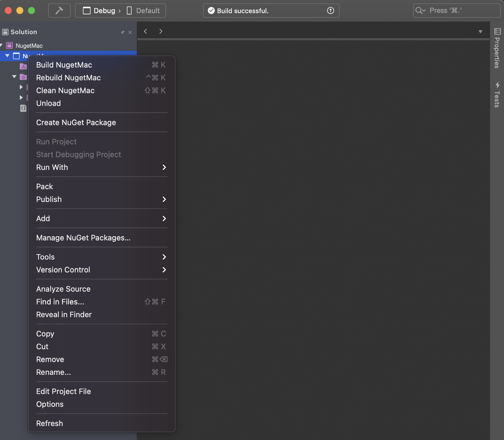Screen dimensions: 504x440
Task: Click the search magnifier icon
Action: 420,10
